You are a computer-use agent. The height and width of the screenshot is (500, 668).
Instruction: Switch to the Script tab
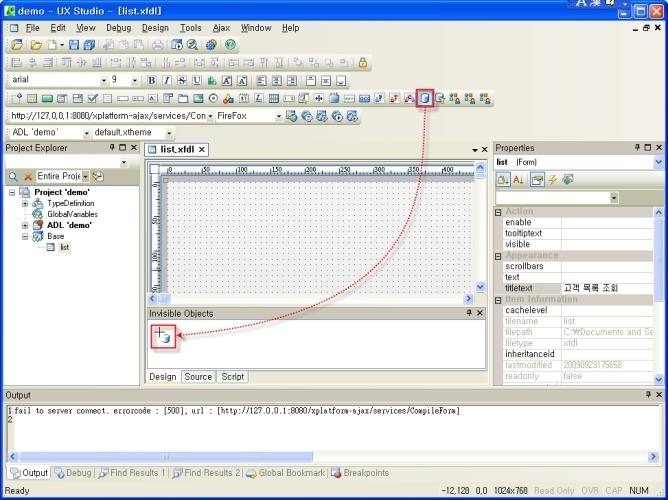233,376
